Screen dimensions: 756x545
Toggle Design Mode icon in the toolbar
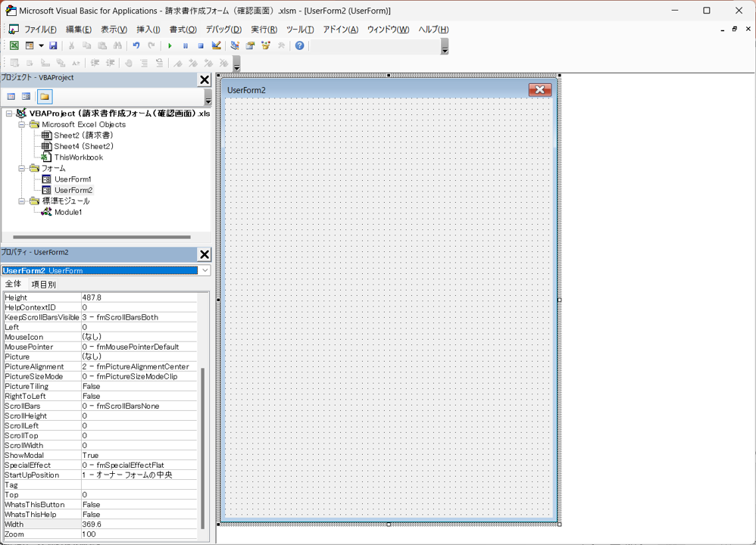[x=217, y=45]
